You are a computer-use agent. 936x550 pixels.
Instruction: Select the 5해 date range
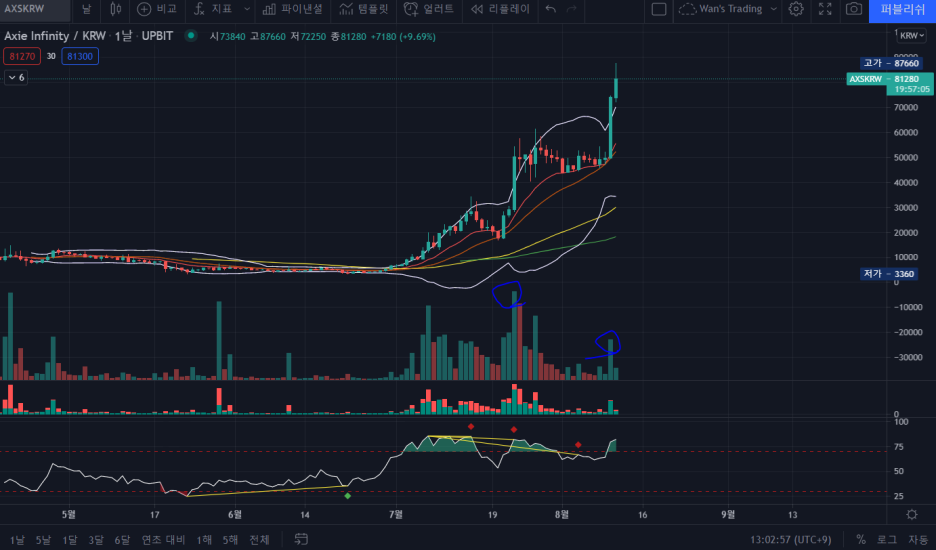click(x=230, y=540)
